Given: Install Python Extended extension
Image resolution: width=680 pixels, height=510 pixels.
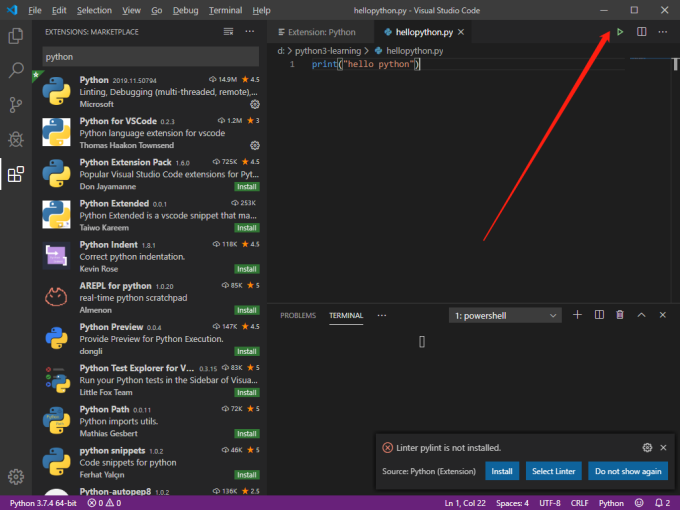Looking at the screenshot, I should point(247,228).
